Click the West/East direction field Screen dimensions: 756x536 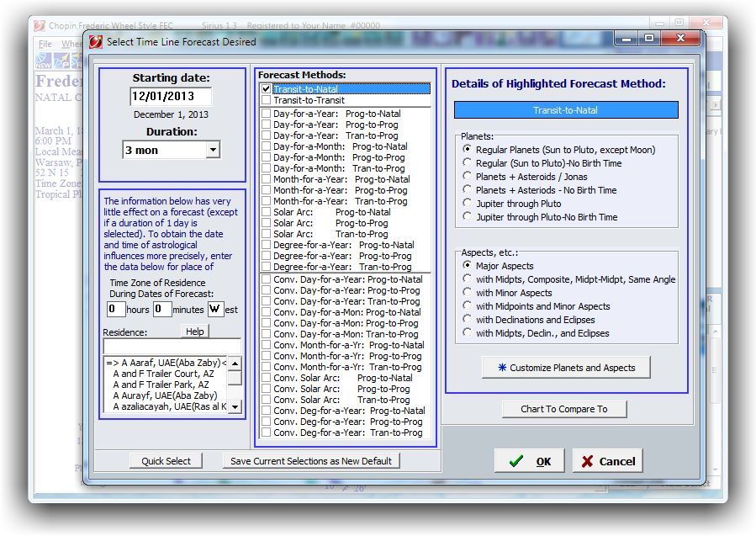[215, 310]
